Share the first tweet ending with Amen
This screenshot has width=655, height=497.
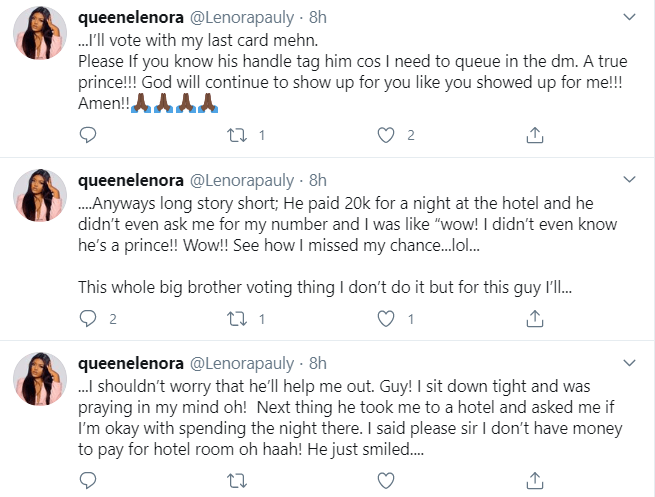(x=534, y=134)
